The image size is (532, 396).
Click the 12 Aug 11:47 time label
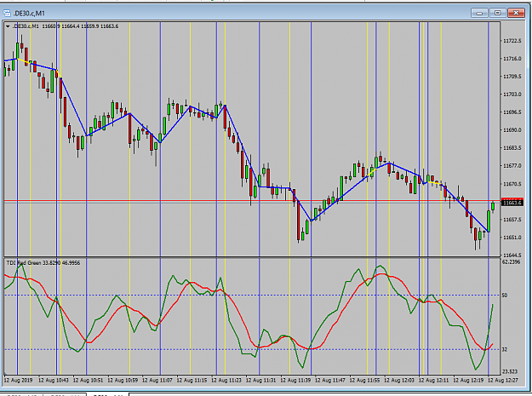[x=330, y=381]
